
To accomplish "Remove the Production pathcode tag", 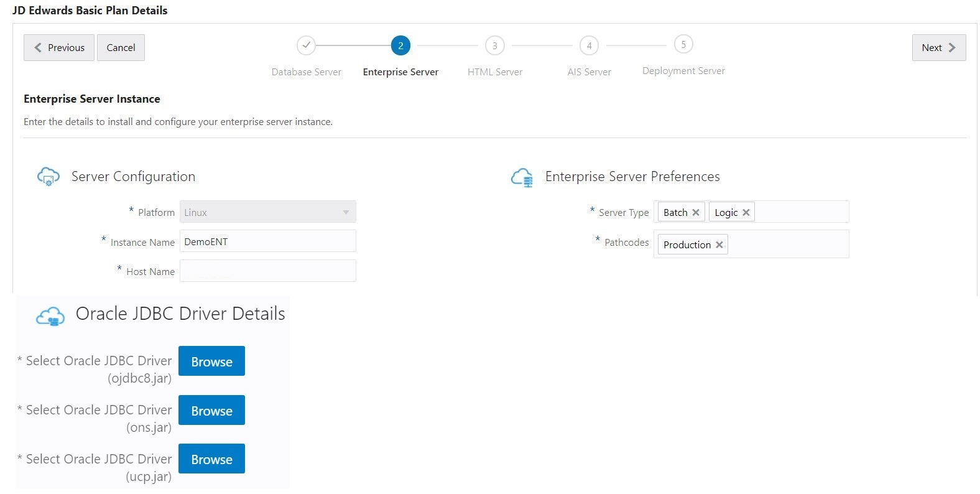I will [x=719, y=245].
